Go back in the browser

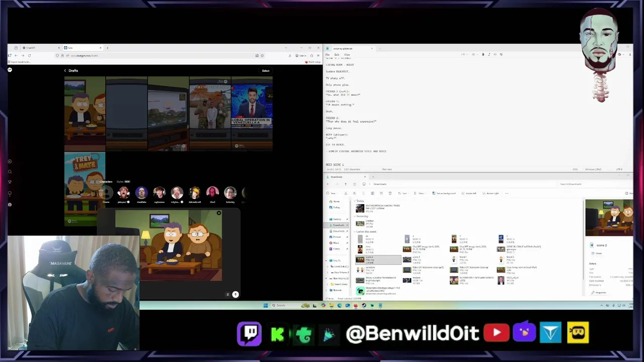pos(16,55)
